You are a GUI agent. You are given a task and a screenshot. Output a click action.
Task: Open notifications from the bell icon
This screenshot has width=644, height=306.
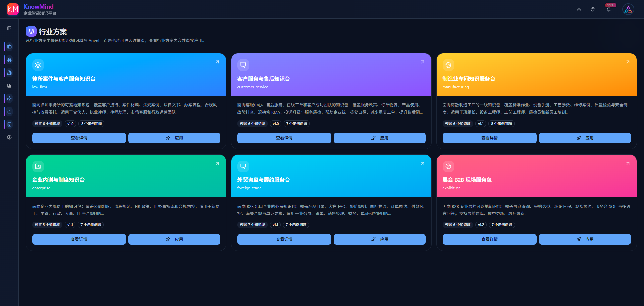(608, 10)
